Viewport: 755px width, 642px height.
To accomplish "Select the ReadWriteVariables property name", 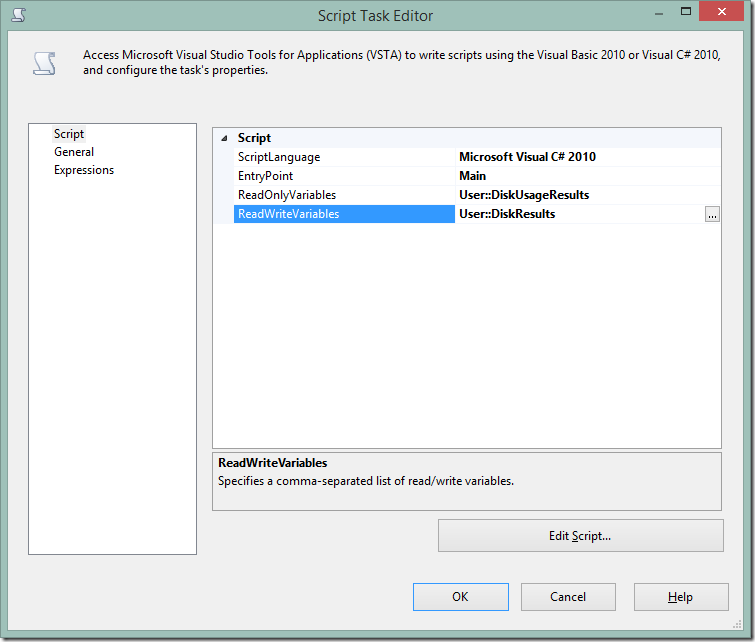I will [x=344, y=214].
